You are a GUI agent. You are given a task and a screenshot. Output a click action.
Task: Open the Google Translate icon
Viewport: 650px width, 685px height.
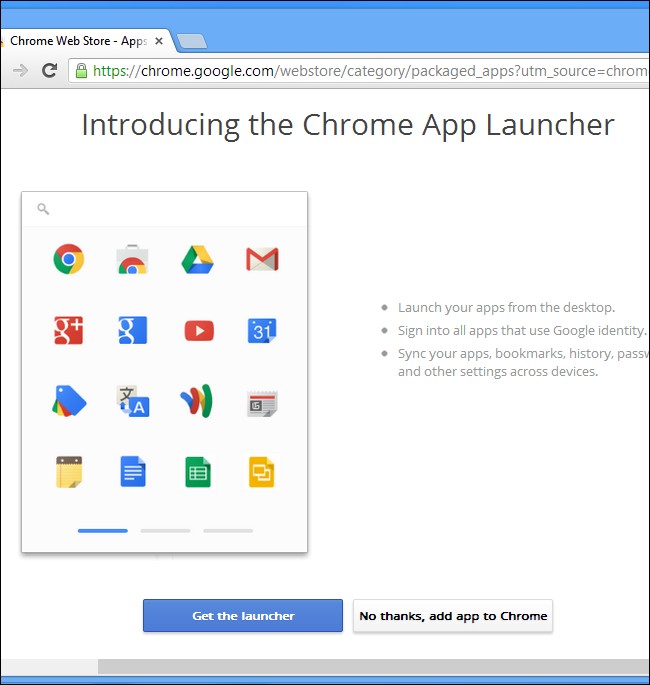pyautogui.click(x=133, y=401)
